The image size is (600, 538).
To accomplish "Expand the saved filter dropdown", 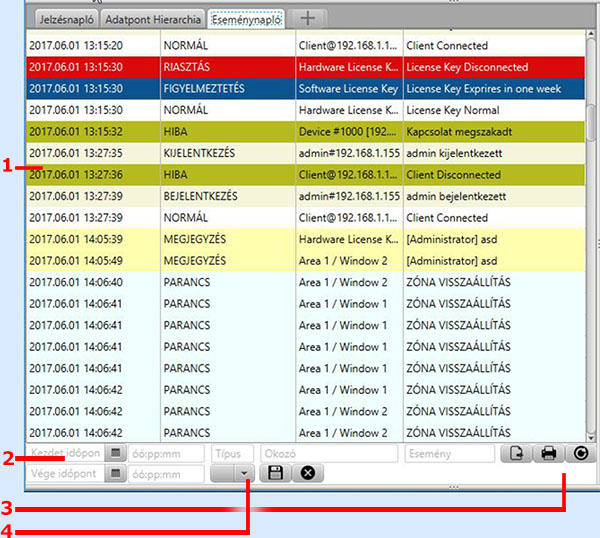I will [x=246, y=473].
